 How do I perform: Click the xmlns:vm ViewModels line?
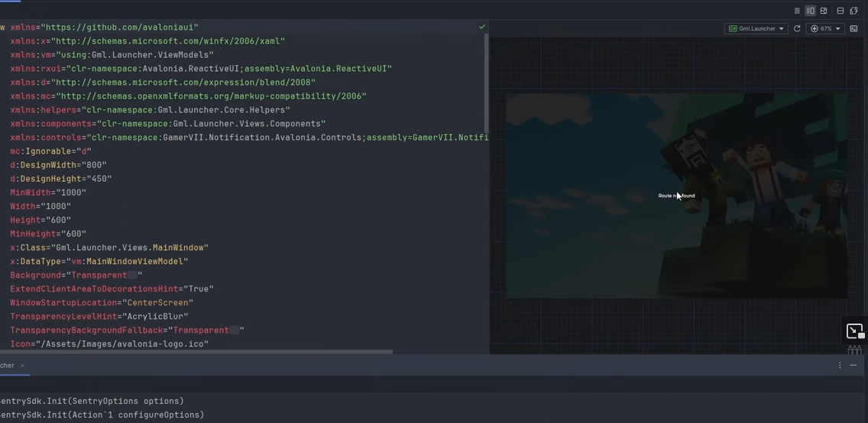click(x=112, y=55)
